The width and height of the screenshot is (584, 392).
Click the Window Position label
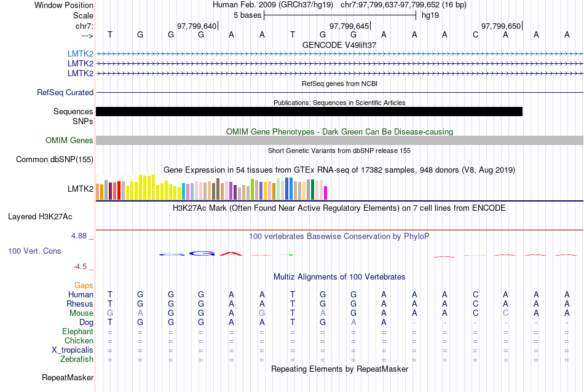[64, 5]
